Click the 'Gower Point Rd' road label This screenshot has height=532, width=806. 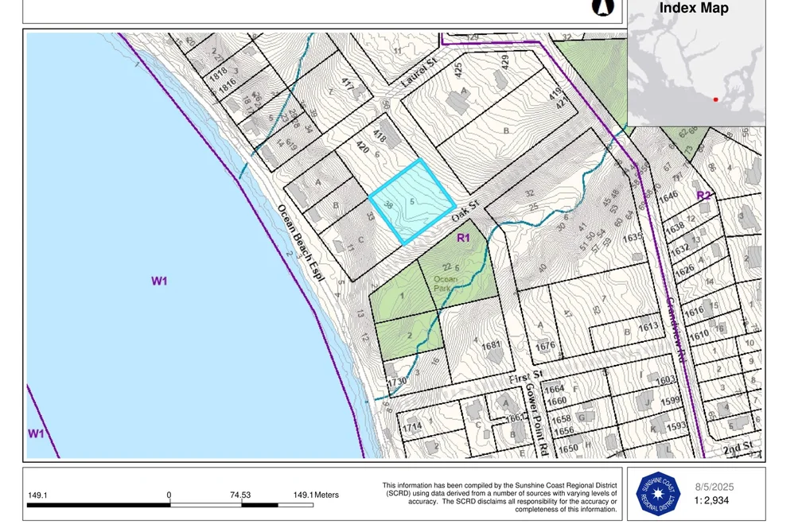pos(538,420)
